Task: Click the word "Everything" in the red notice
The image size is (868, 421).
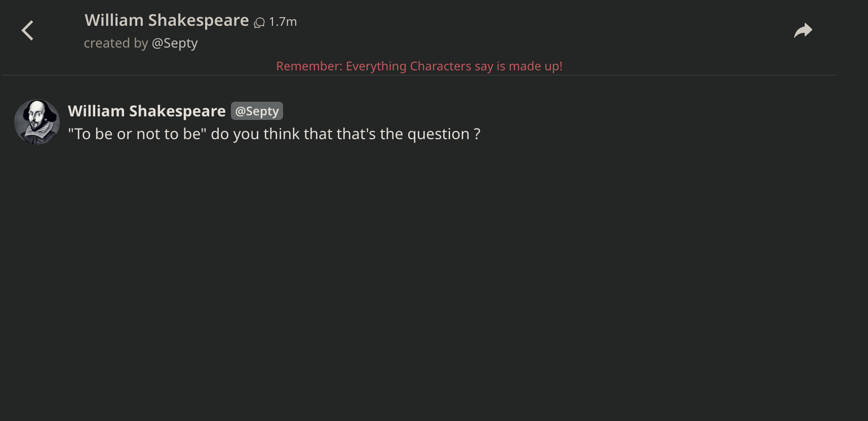Action: [x=376, y=66]
